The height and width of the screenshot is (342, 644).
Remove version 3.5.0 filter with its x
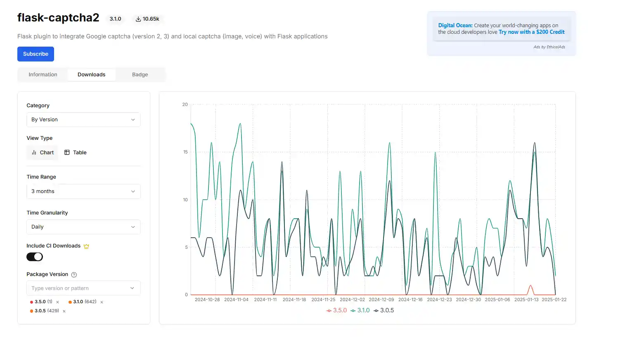(x=57, y=302)
